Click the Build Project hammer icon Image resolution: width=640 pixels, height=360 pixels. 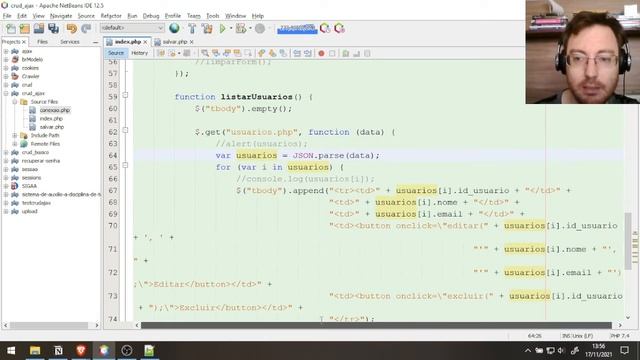click(192, 29)
